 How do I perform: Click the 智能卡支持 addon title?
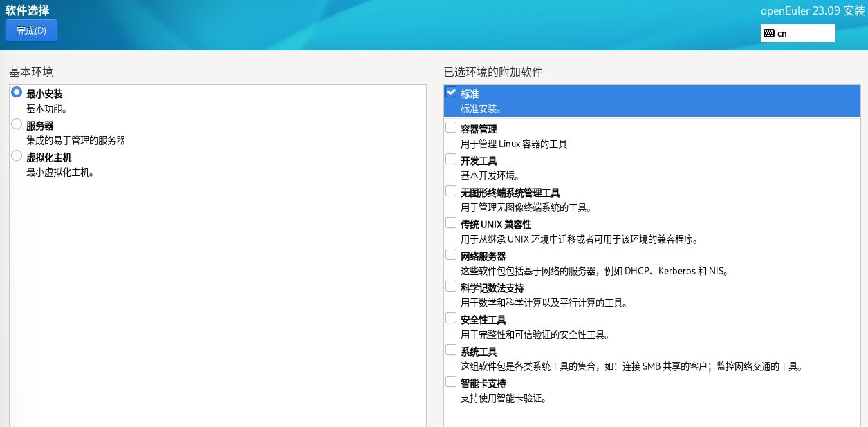483,383
